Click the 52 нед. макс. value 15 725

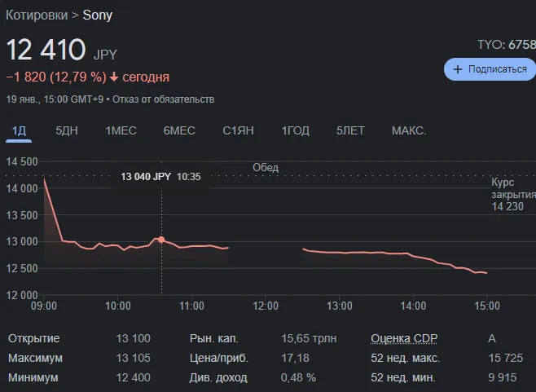click(506, 358)
